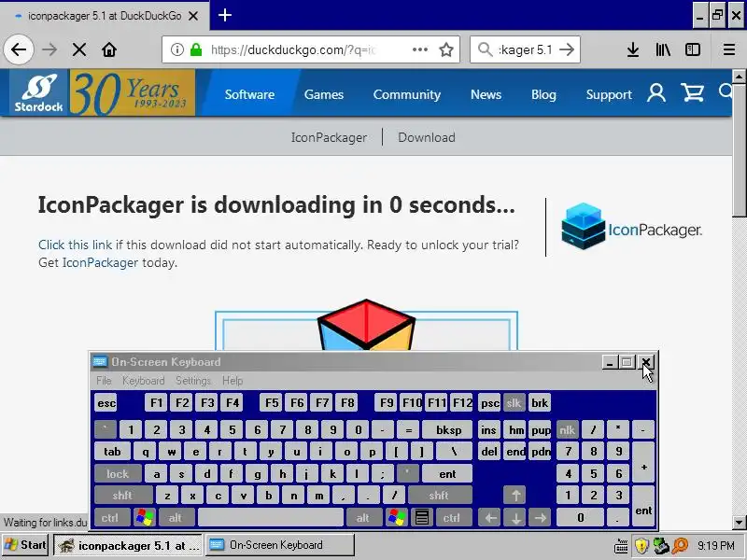The width and height of the screenshot is (747, 560).
Task: Bookmark this page with the star icon
Action: click(446, 49)
